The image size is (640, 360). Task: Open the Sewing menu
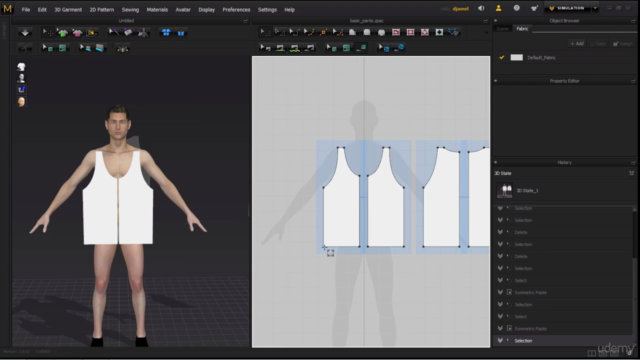130,9
